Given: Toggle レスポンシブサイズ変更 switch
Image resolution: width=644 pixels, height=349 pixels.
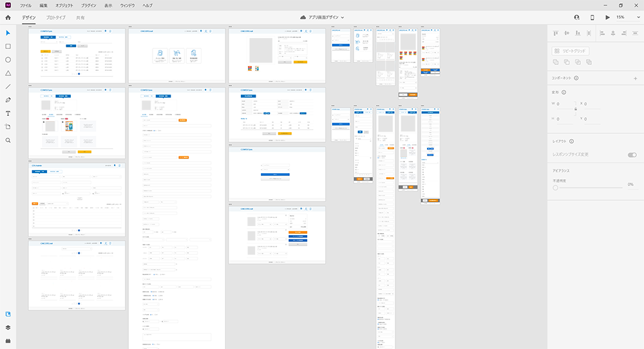Looking at the screenshot, I should (x=632, y=155).
